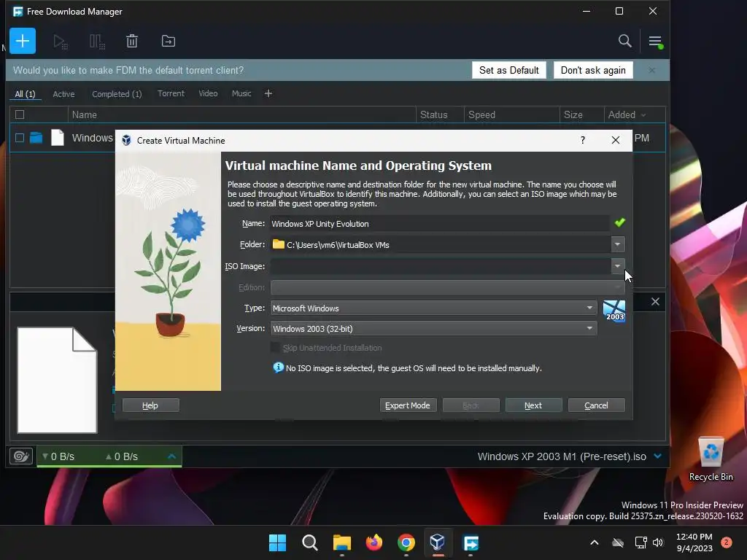The height and width of the screenshot is (560, 747).
Task: Open the Help button in Create Virtual Machine
Action: coord(150,405)
